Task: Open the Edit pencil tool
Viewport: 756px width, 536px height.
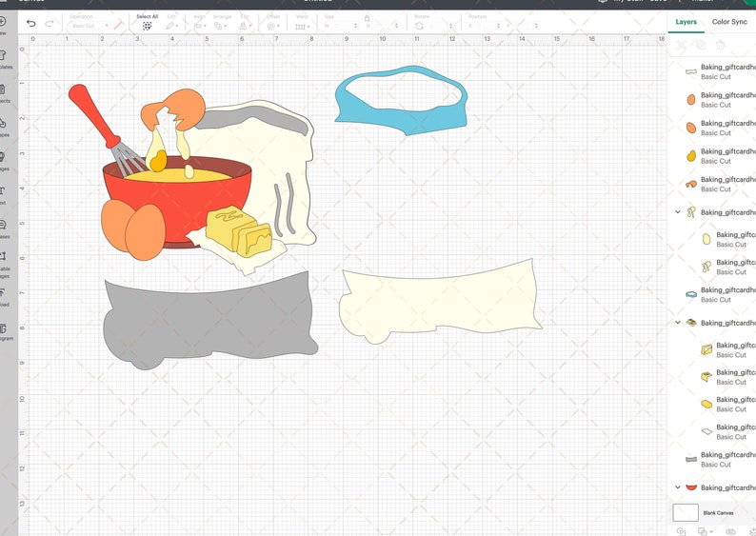Action: [170, 26]
